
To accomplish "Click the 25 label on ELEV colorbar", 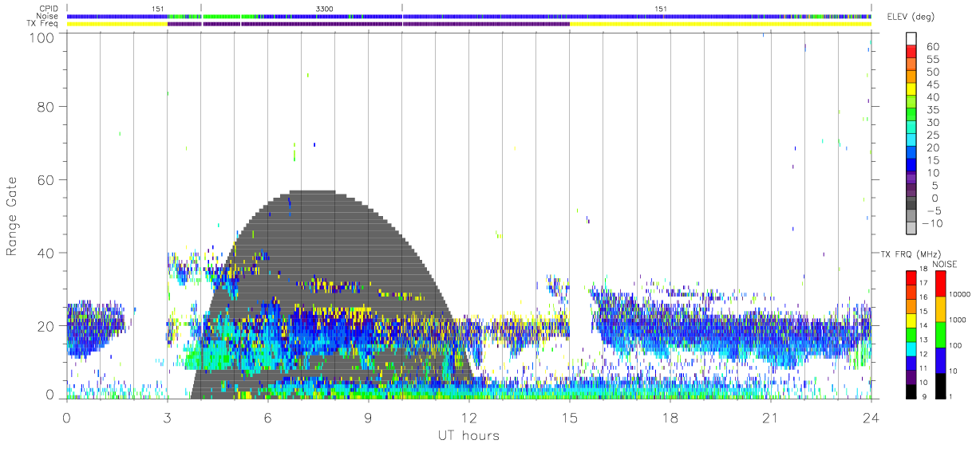I will [931, 135].
